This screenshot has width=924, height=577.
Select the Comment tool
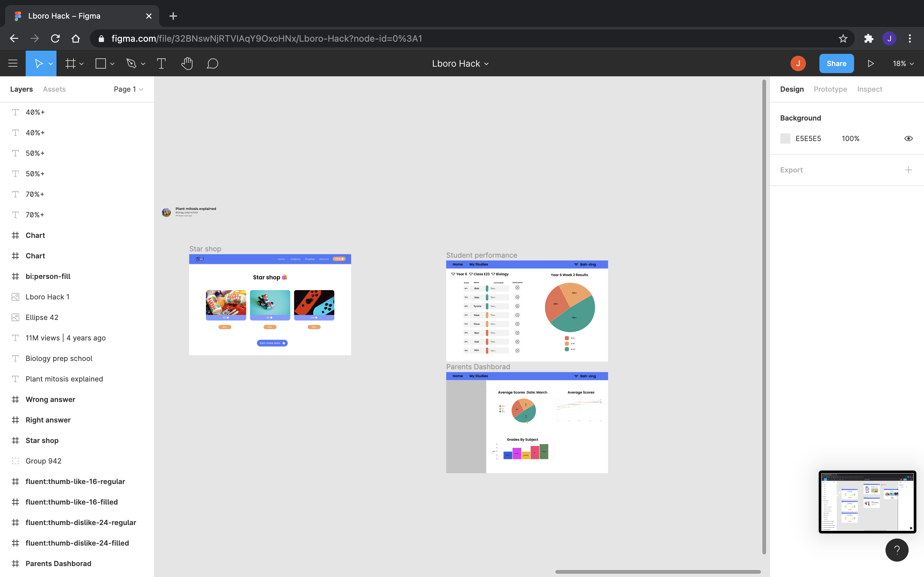pyautogui.click(x=212, y=63)
